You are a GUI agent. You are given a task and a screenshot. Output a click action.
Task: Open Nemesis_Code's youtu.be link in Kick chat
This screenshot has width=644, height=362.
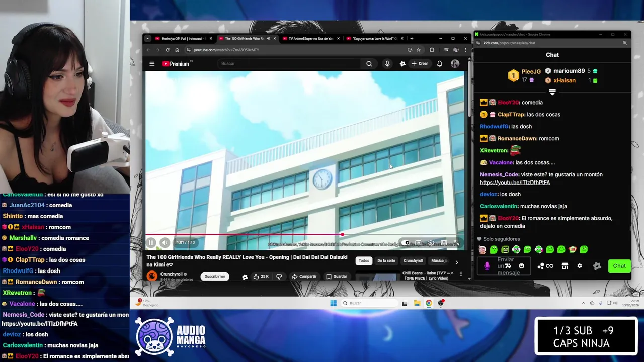[515, 183]
